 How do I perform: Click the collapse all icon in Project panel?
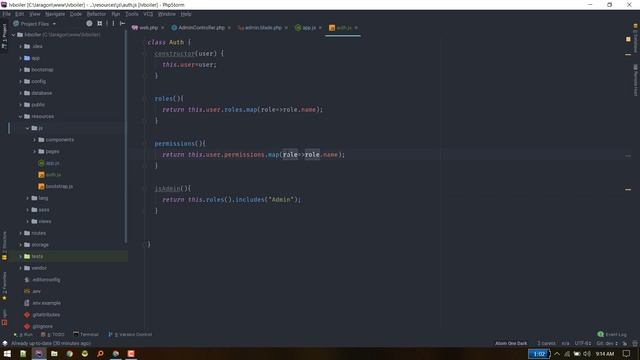(x=100, y=24)
